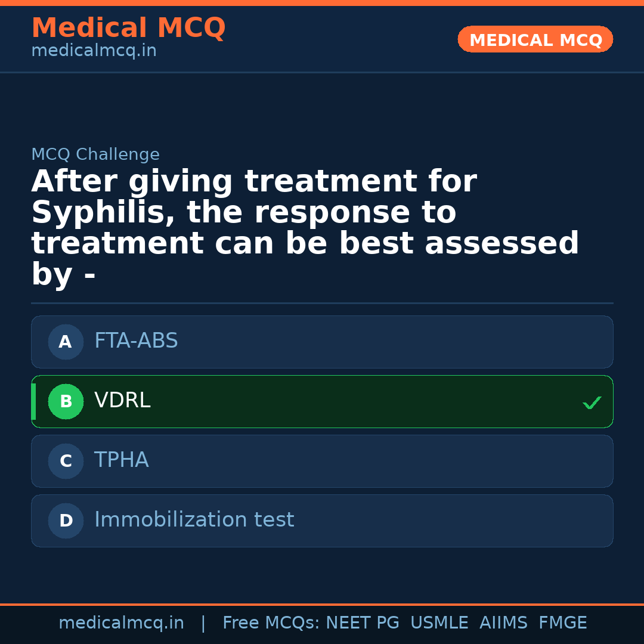Open the medicalmcq.in link in the header
This screenshot has height=644, width=644.
pyautogui.click(x=94, y=51)
